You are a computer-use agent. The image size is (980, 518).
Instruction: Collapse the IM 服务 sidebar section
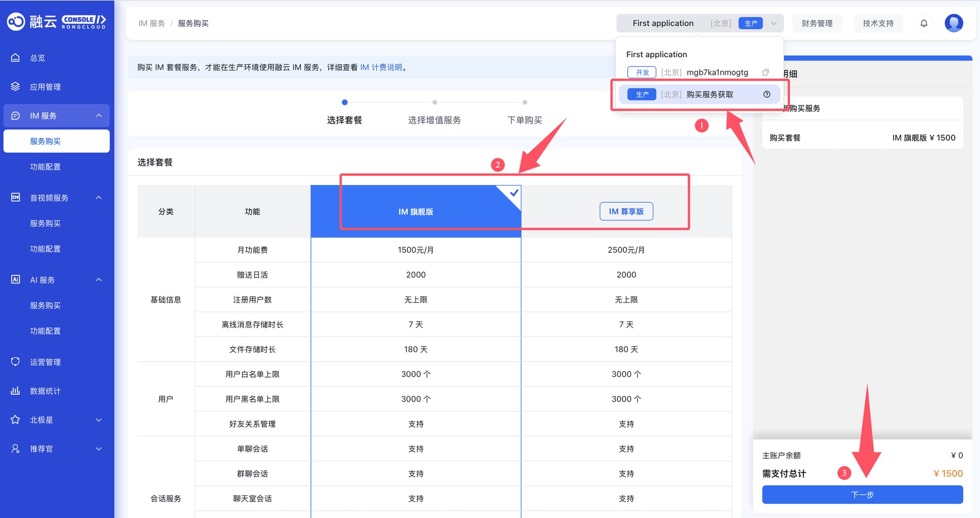coord(99,116)
